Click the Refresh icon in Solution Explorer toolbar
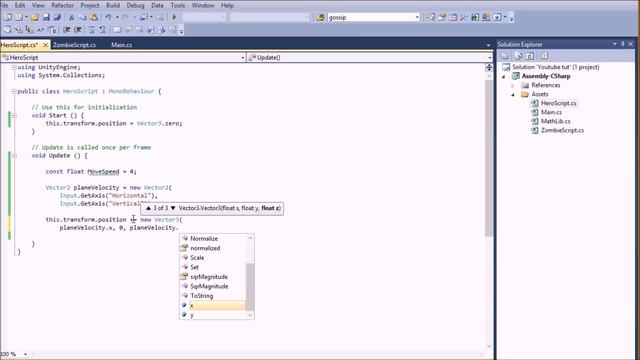 pyautogui.click(x=530, y=56)
